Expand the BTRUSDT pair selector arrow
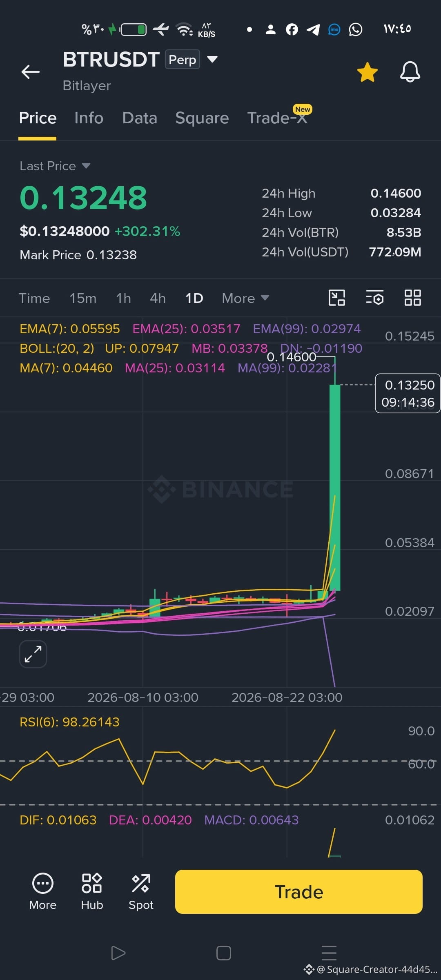The height and width of the screenshot is (980, 441). click(212, 59)
